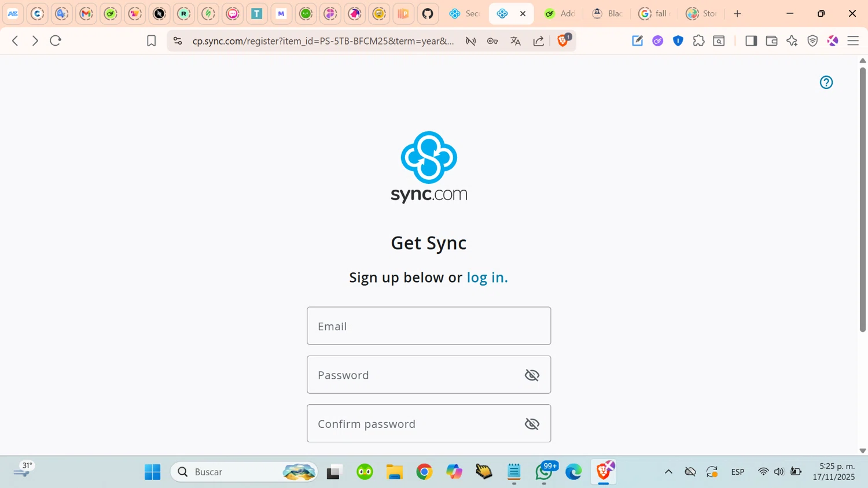Open the browser hamburger menu

click(x=853, y=40)
